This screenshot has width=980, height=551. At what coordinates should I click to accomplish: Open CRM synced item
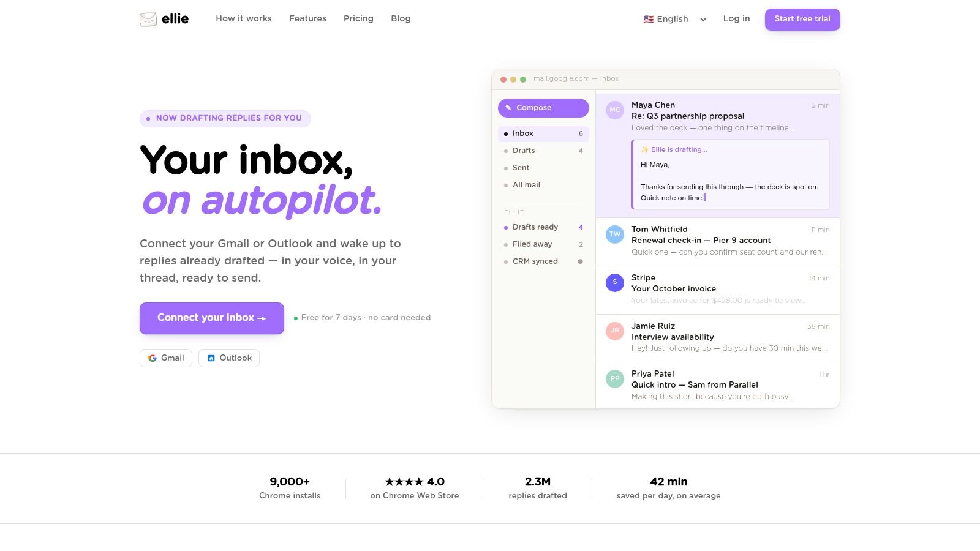[543, 261]
